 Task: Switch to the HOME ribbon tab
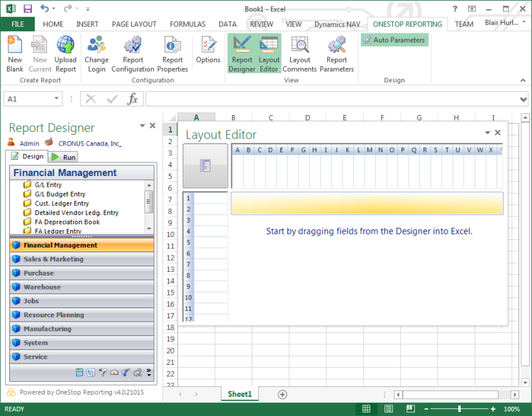pos(53,24)
